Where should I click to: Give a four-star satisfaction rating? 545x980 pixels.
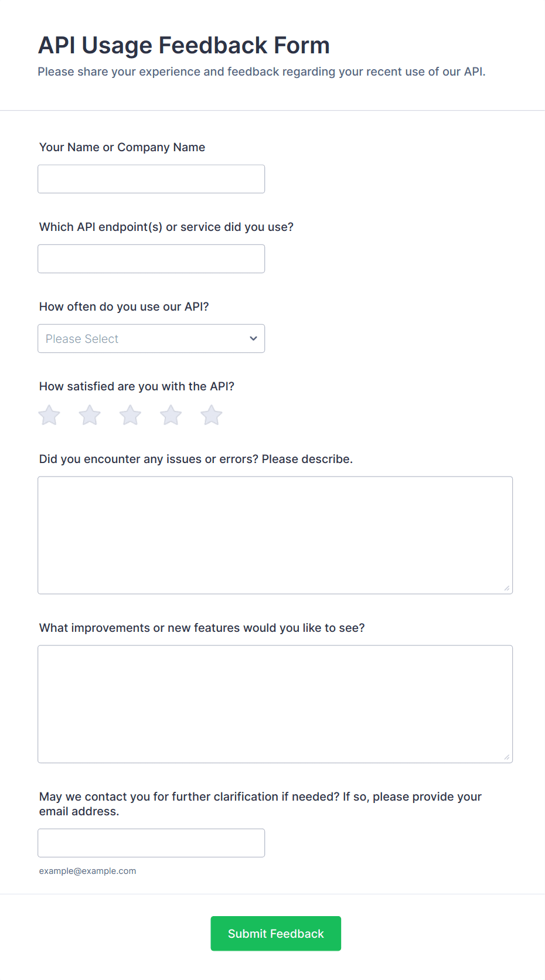pyautogui.click(x=171, y=416)
